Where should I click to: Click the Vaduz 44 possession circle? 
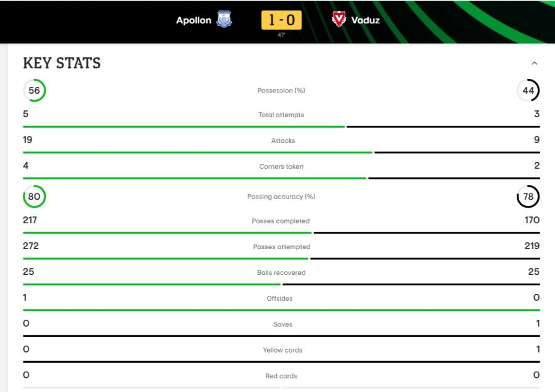(x=528, y=90)
